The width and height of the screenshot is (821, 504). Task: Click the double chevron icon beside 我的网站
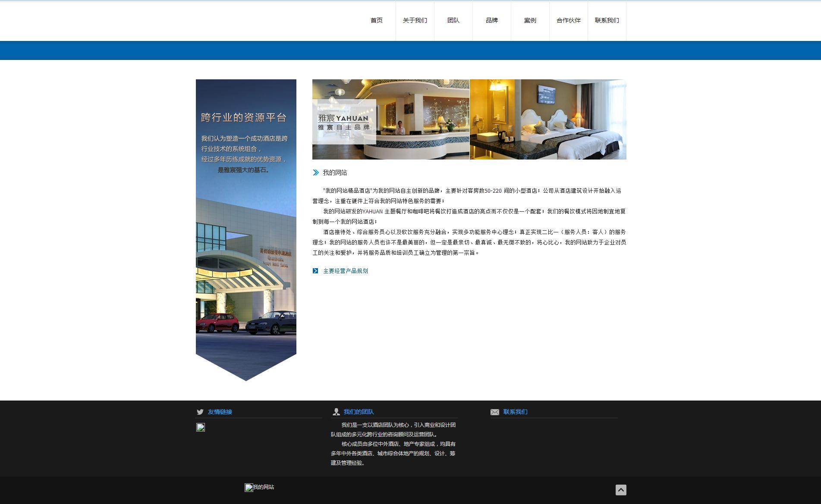click(316, 172)
